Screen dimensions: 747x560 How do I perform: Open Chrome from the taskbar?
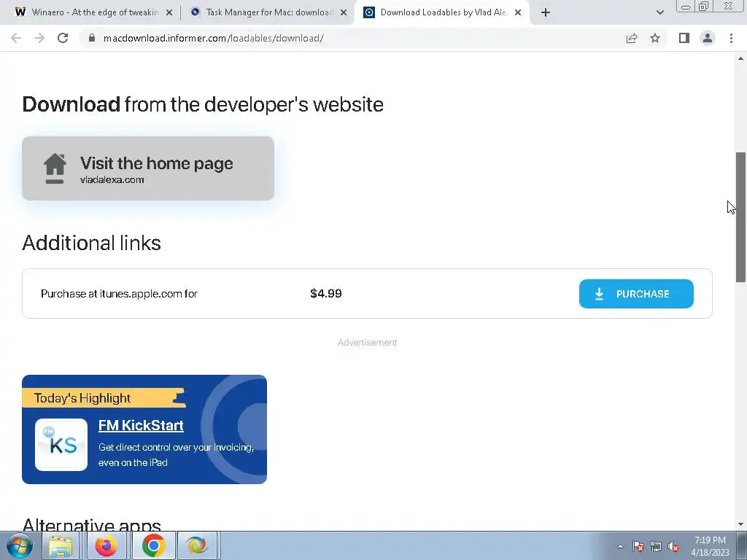pyautogui.click(x=153, y=545)
